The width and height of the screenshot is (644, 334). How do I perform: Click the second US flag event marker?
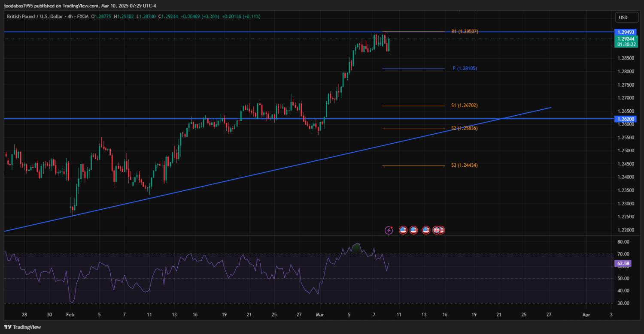[413, 230]
